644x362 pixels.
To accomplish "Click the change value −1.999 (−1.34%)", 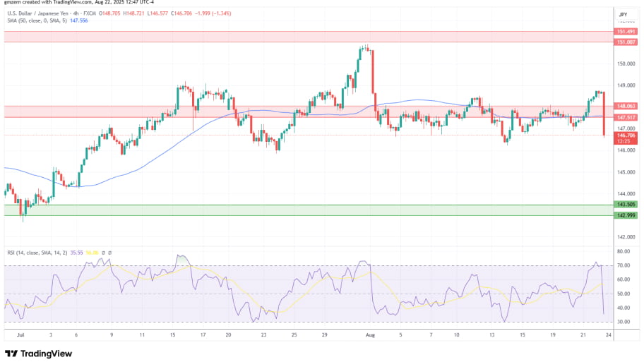I will click(x=213, y=13).
